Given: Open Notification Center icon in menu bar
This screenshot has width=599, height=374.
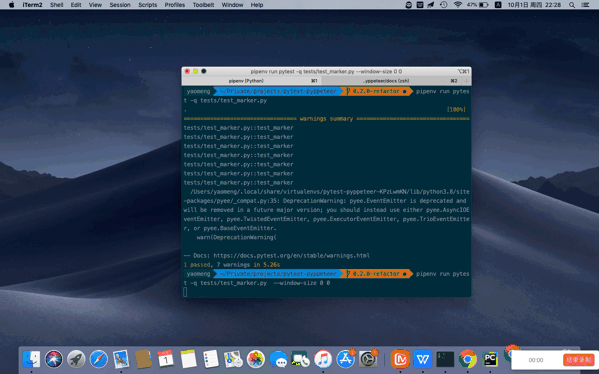Looking at the screenshot, I should [x=585, y=5].
